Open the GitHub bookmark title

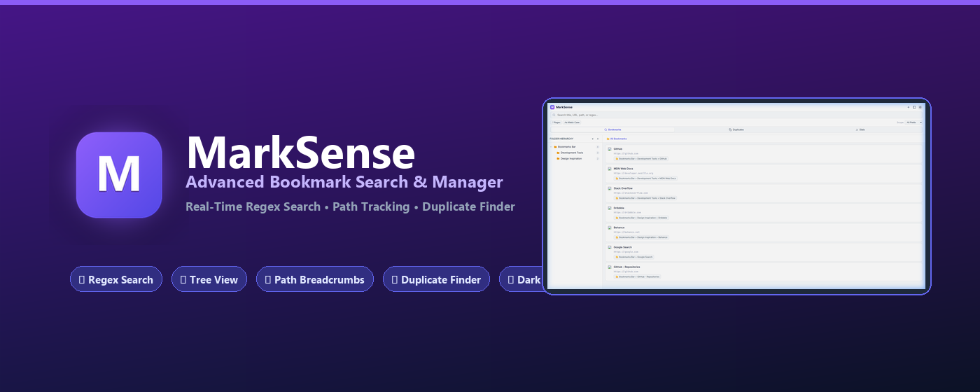pos(618,149)
